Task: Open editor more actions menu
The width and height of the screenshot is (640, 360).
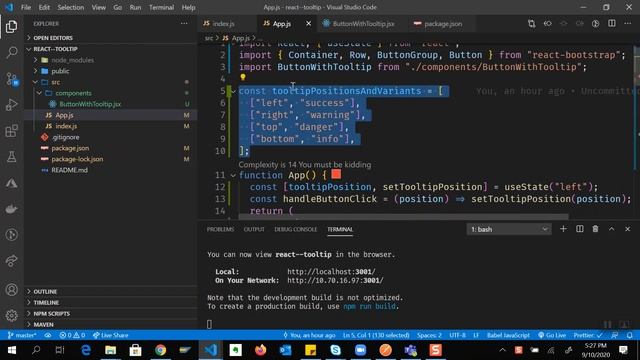Action: 627,24
